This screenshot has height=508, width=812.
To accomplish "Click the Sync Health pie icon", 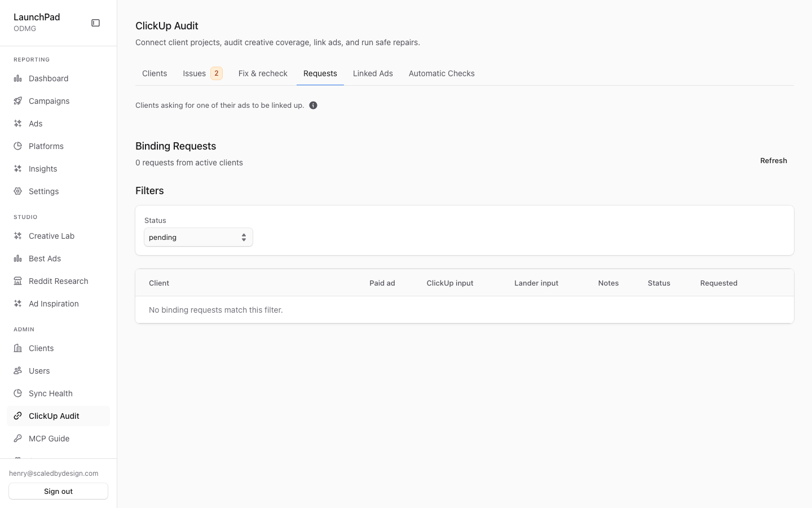I will pyautogui.click(x=18, y=393).
